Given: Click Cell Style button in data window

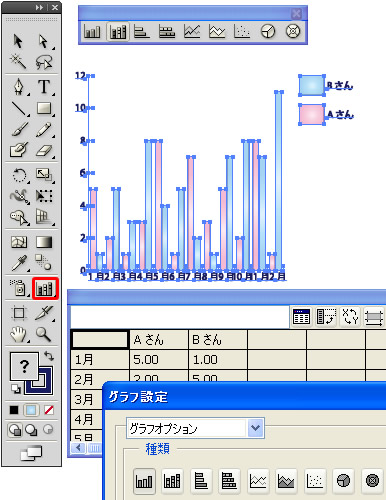Looking at the screenshot, I should pyautogui.click(x=374, y=317).
